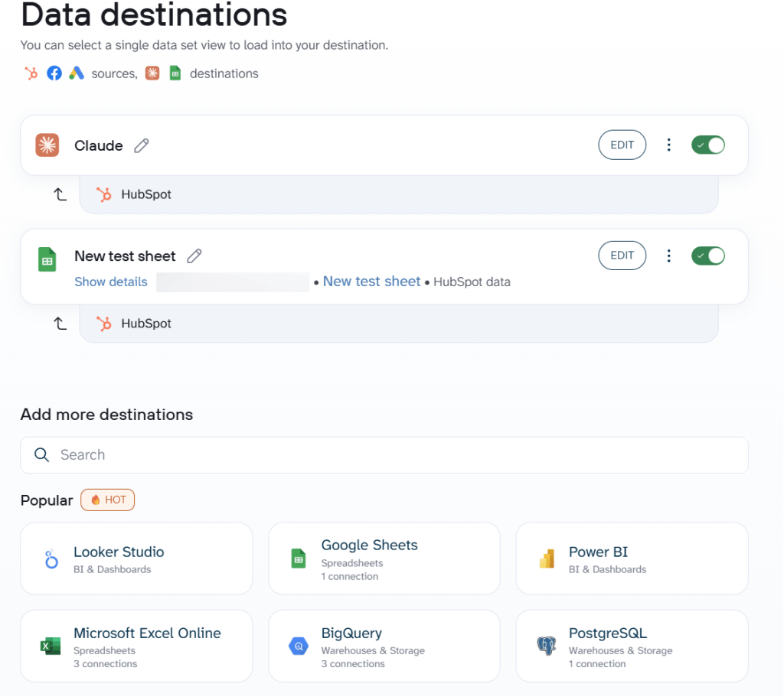Click upload arrow under New test sheet card
The height and width of the screenshot is (697, 784).
click(x=60, y=324)
